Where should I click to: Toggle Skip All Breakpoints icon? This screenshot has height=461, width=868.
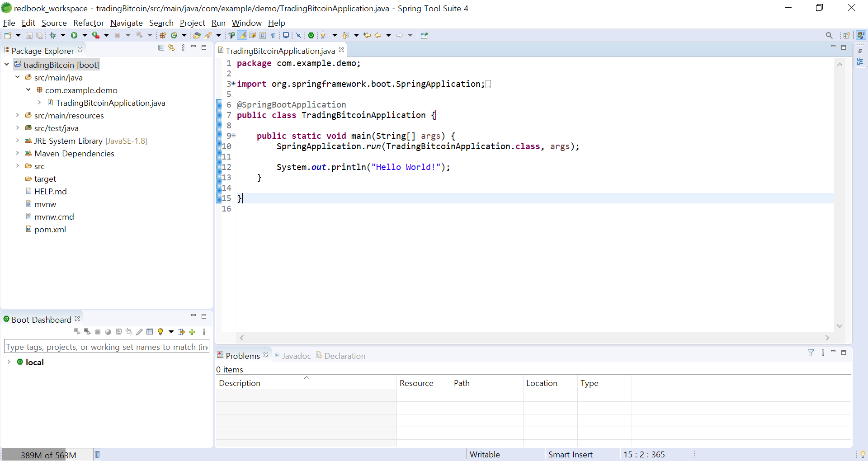tap(298, 35)
